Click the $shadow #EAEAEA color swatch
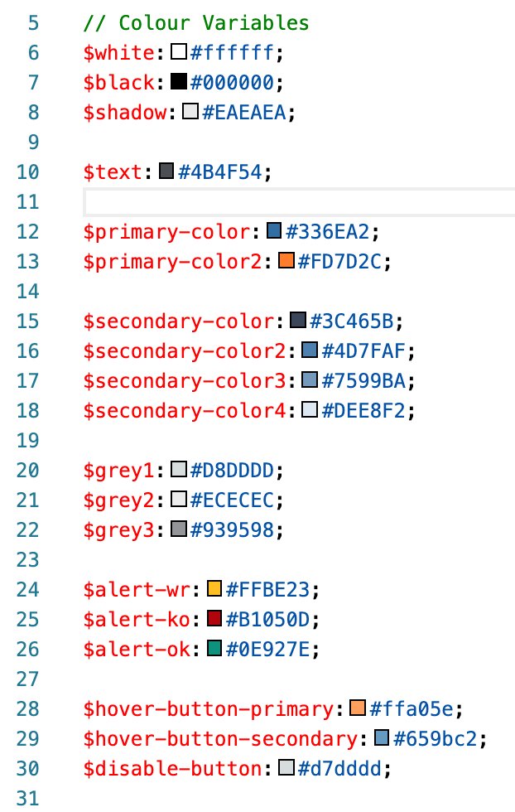The image size is (515, 812). click(190, 111)
